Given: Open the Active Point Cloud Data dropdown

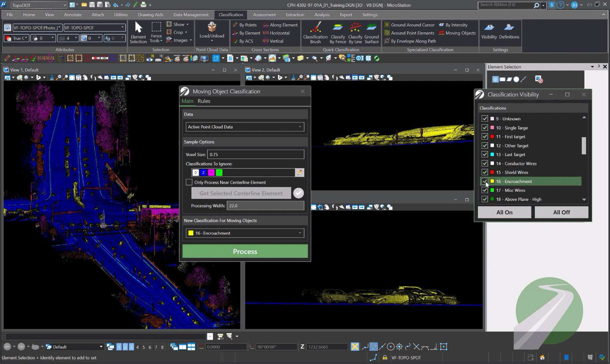Looking at the screenshot, I should 245,127.
